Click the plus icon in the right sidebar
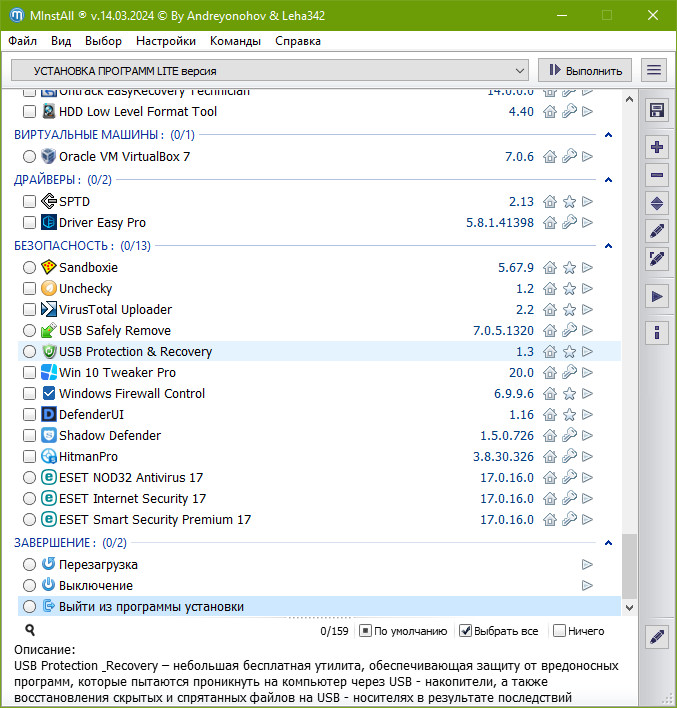The width and height of the screenshot is (677, 708). pyautogui.click(x=657, y=147)
